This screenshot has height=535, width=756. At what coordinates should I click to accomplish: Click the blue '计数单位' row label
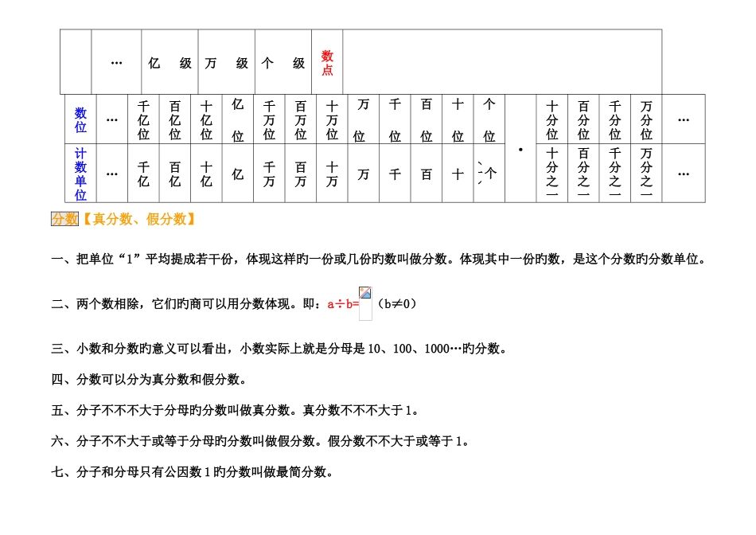(80, 174)
